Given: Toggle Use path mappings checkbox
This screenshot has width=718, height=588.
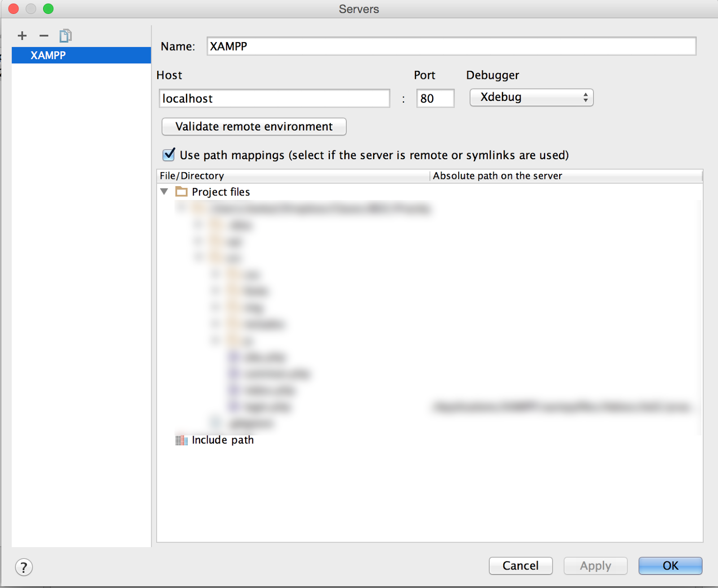Looking at the screenshot, I should (169, 155).
